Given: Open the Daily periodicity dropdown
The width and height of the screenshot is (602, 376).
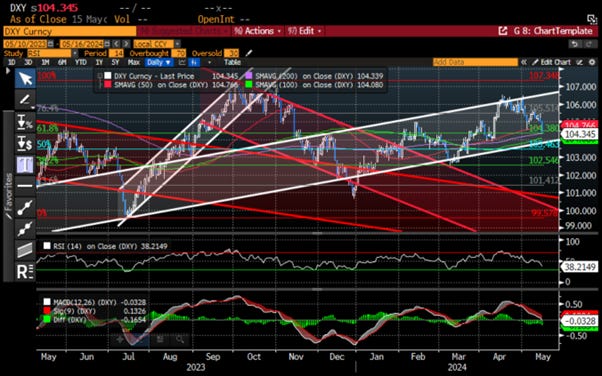Looking at the screenshot, I should 159,62.
